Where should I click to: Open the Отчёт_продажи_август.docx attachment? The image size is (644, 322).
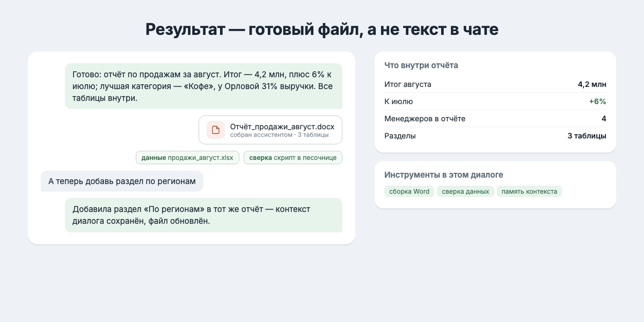click(x=270, y=130)
